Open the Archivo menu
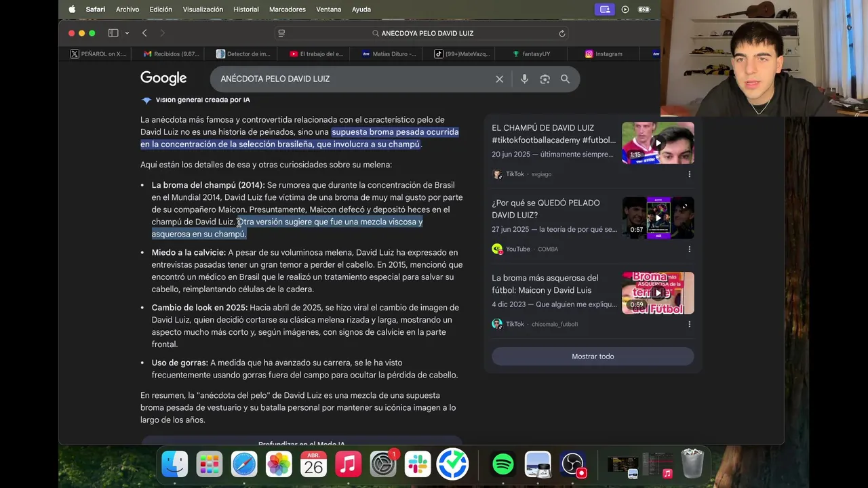Screen dimensions: 868x488 (x=127, y=9)
